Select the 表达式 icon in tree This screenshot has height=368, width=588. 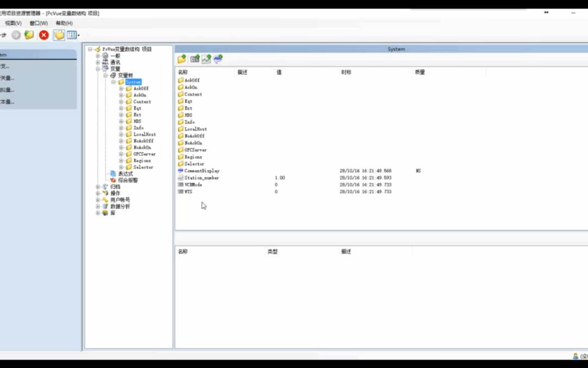pyautogui.click(x=113, y=173)
